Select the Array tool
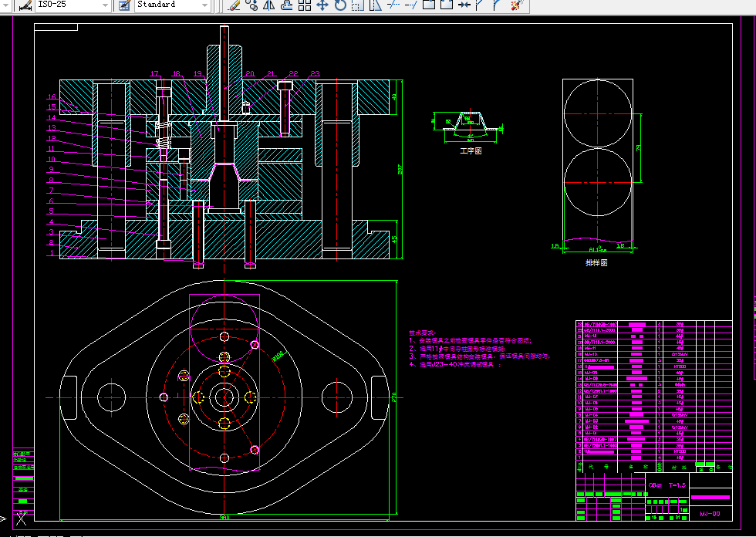The height and width of the screenshot is (537, 756). (x=305, y=5)
